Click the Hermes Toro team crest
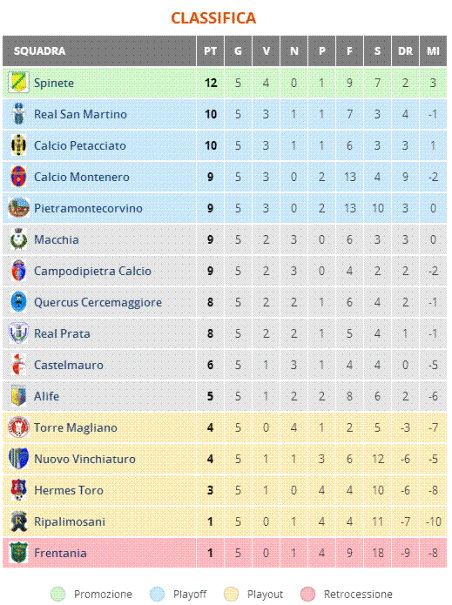The width and height of the screenshot is (452, 605). [x=19, y=490]
